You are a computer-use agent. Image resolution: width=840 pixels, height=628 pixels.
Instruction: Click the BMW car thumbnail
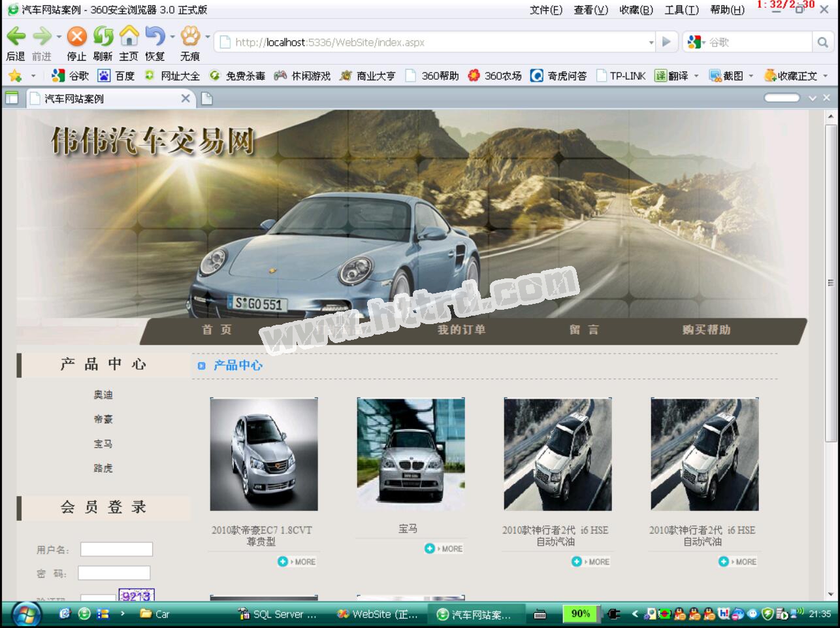tap(411, 454)
